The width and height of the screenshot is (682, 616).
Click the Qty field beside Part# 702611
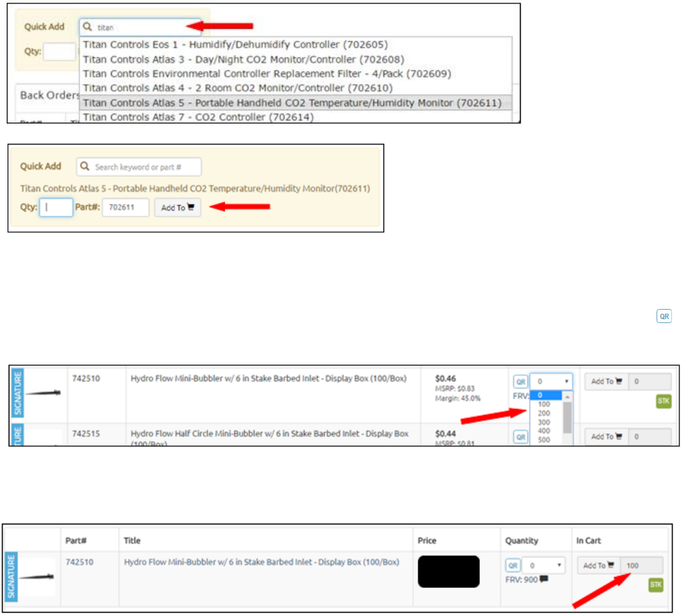[56, 207]
